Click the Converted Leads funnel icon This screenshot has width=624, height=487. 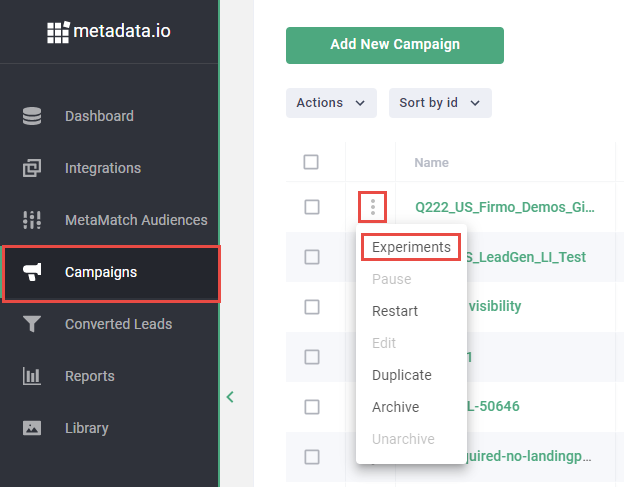coord(32,324)
